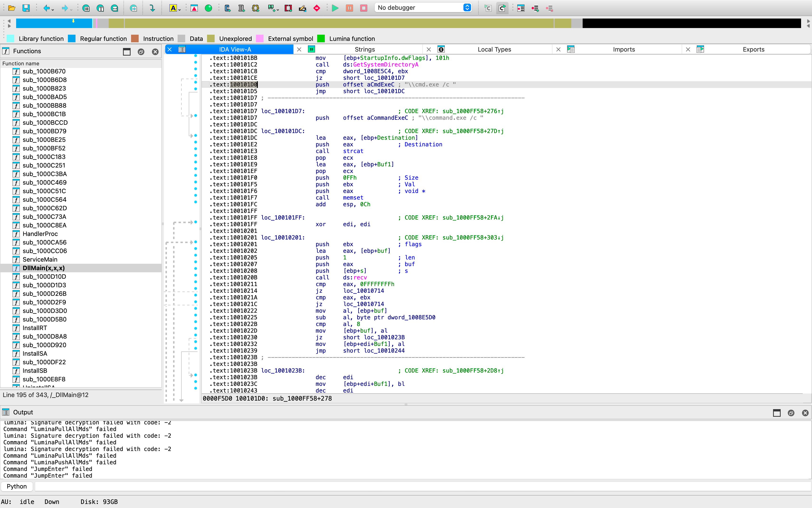Jump forward with the blue right arrow

pyautogui.click(x=65, y=8)
